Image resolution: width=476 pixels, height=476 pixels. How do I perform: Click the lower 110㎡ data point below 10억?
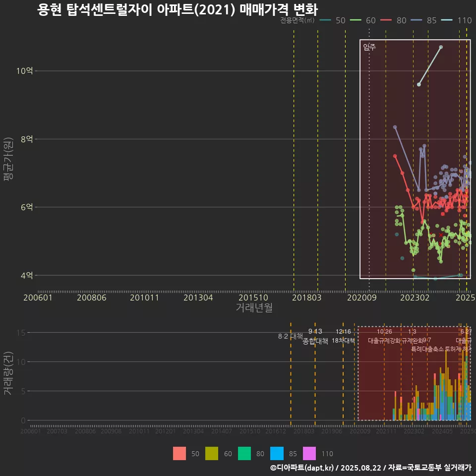(419, 84)
